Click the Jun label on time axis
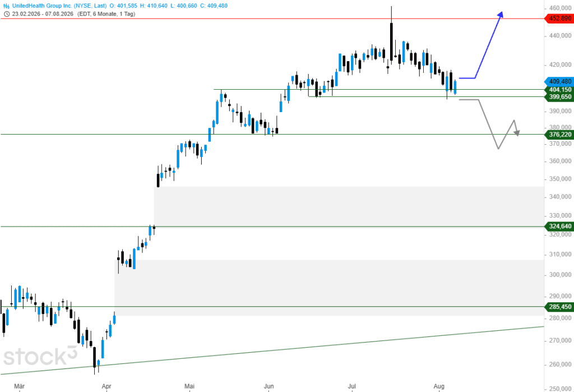 click(x=269, y=386)
